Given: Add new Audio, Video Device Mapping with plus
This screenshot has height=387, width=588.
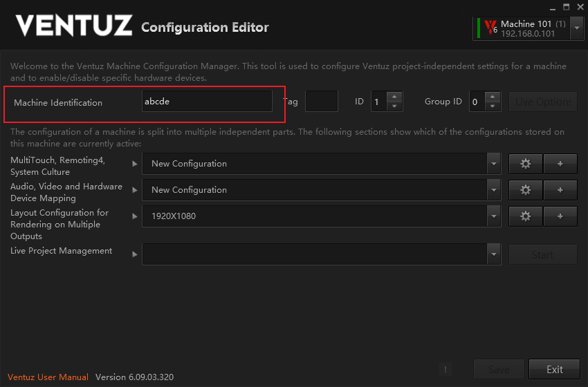Looking at the screenshot, I should click(x=560, y=190).
